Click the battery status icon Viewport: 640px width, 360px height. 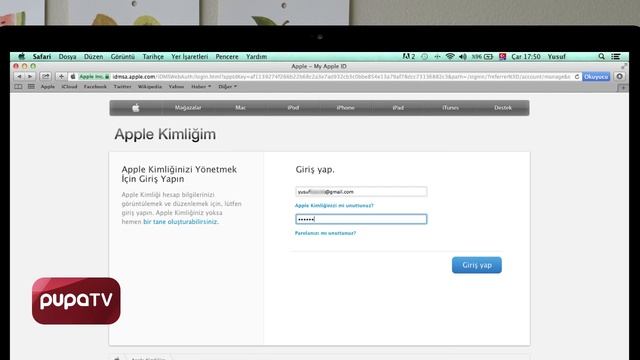(x=488, y=56)
